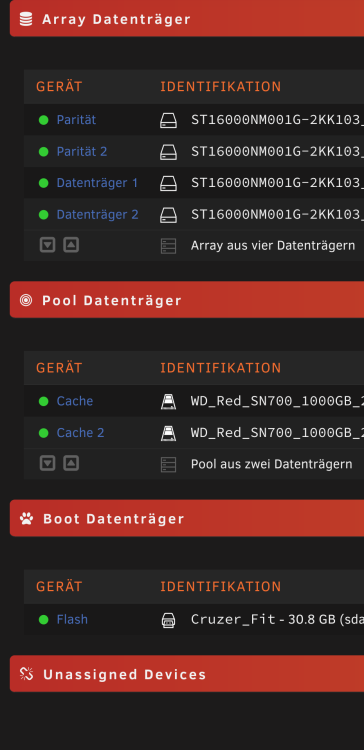Screen dimensions: 364x750
Task: Click IDENTIFIKATION column header in Boot table
Action: [221, 586]
